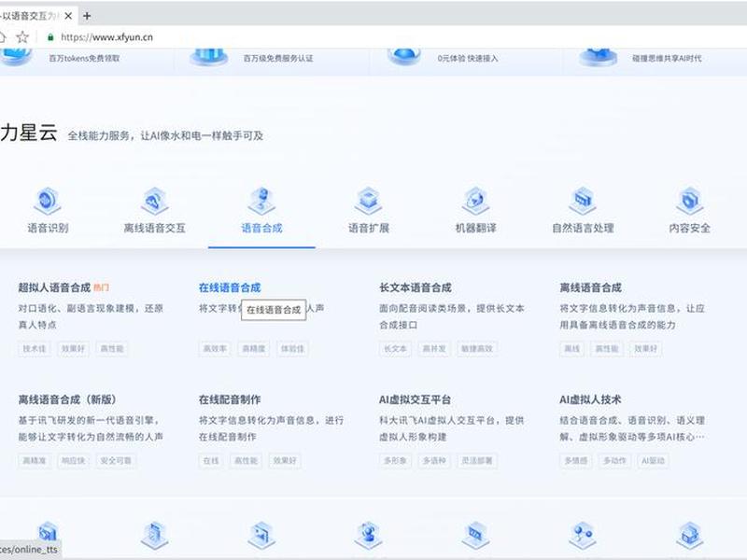Click the 热门 badge next to 超拟人语音合成
This screenshot has height=560, width=747.
click(x=101, y=287)
